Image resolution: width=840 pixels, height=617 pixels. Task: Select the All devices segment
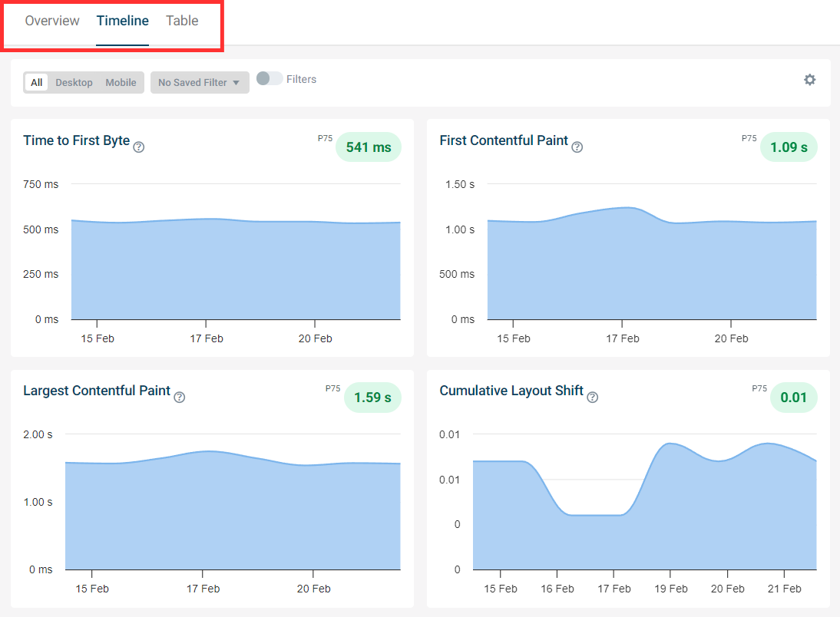[35, 82]
